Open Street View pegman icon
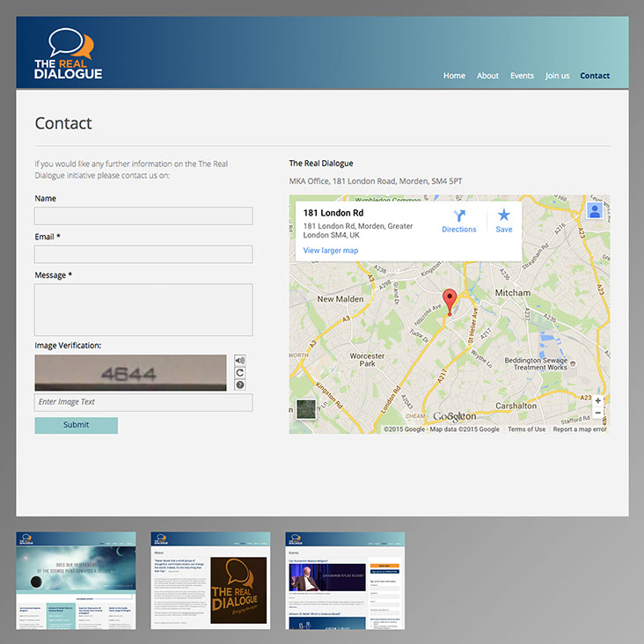Viewport: 644px width, 644px height. pos(595,210)
